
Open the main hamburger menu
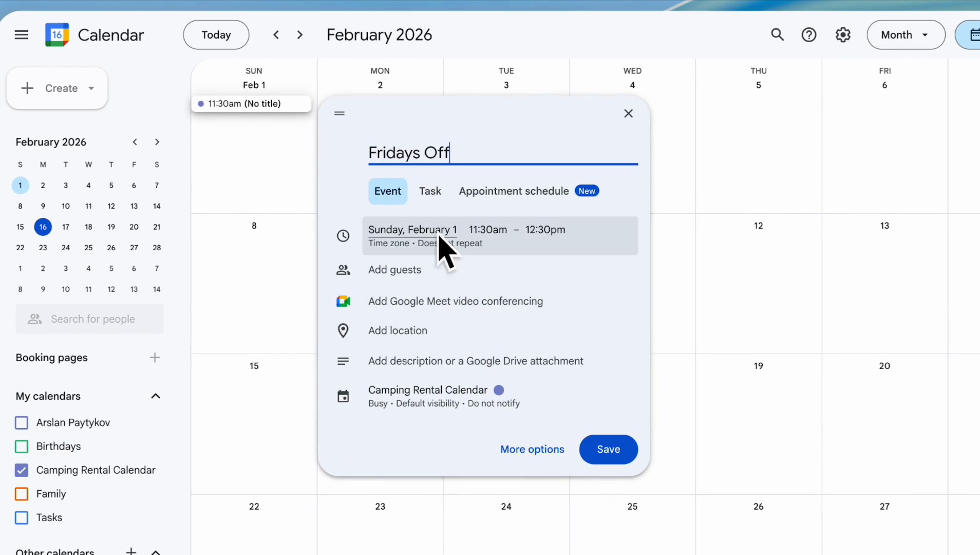click(22, 35)
